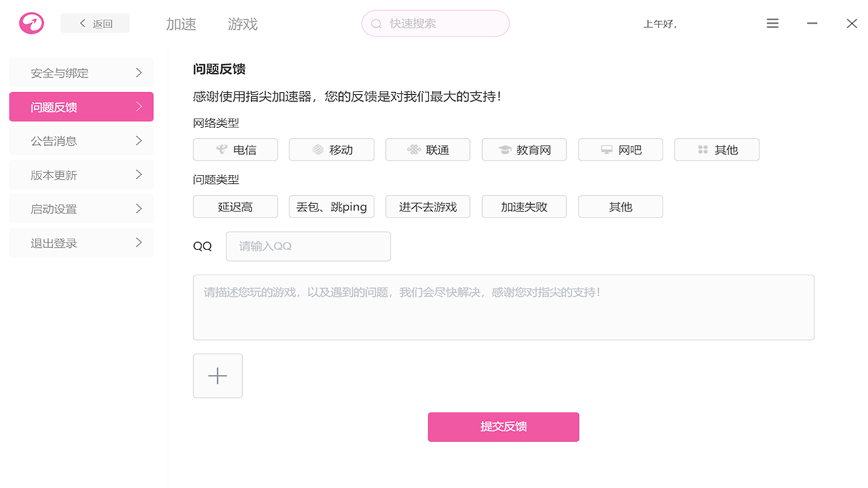Select the 电信 network type
868x488 pixels.
[235, 149]
